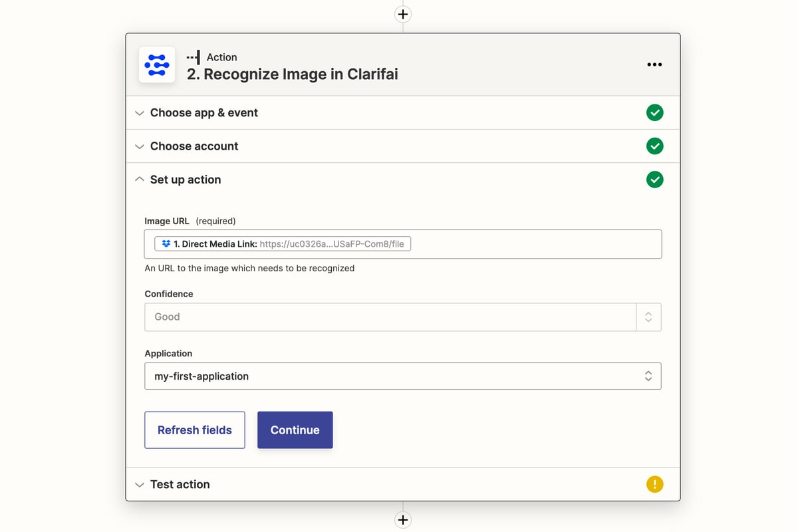Open the Confidence dropdown
The width and height of the screenshot is (798, 532).
coord(390,317)
